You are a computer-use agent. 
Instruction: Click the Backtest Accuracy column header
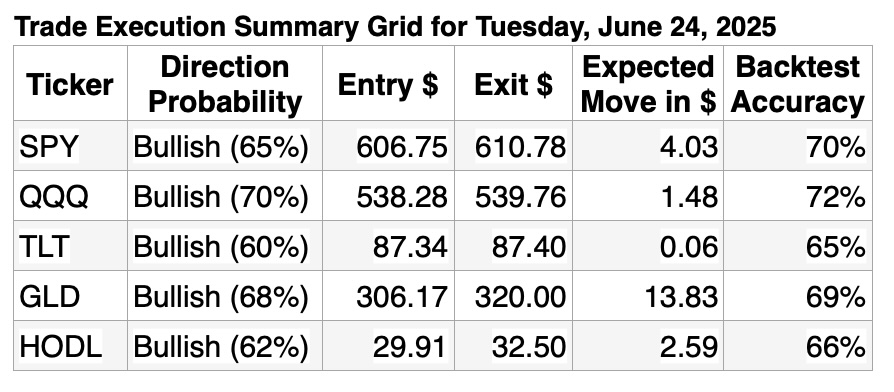[798, 84]
